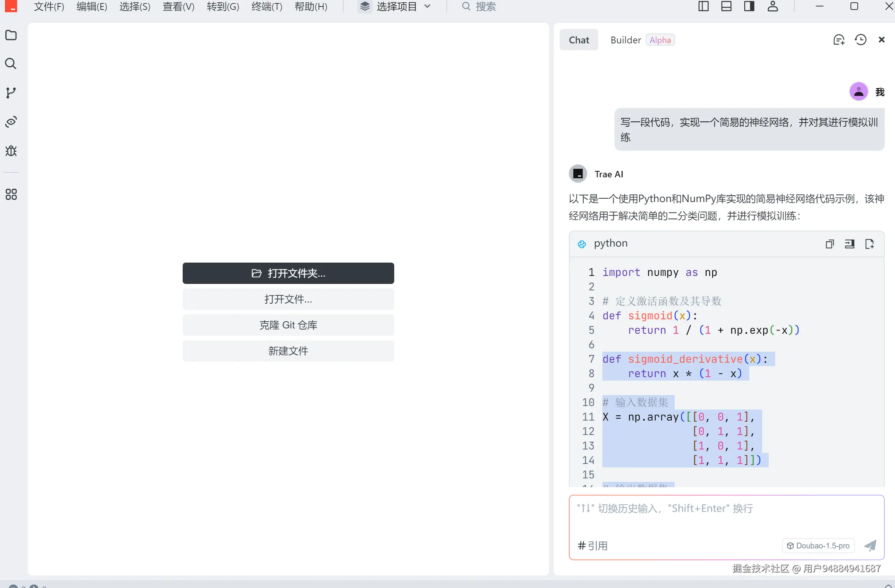Image resolution: width=895 pixels, height=588 pixels.
Task: Add code block to new file
Action: 870,244
